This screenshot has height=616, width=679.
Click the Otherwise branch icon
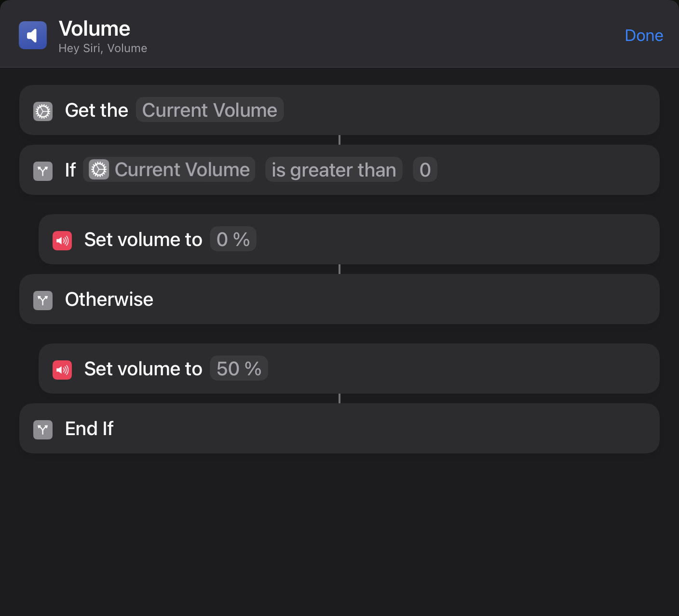(43, 300)
